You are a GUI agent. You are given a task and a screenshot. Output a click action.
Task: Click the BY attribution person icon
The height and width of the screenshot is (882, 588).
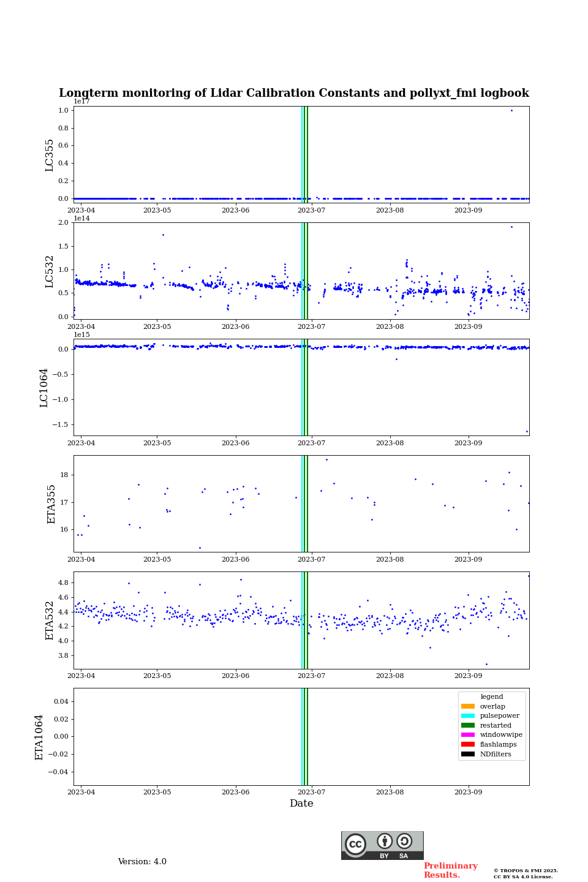click(385, 841)
